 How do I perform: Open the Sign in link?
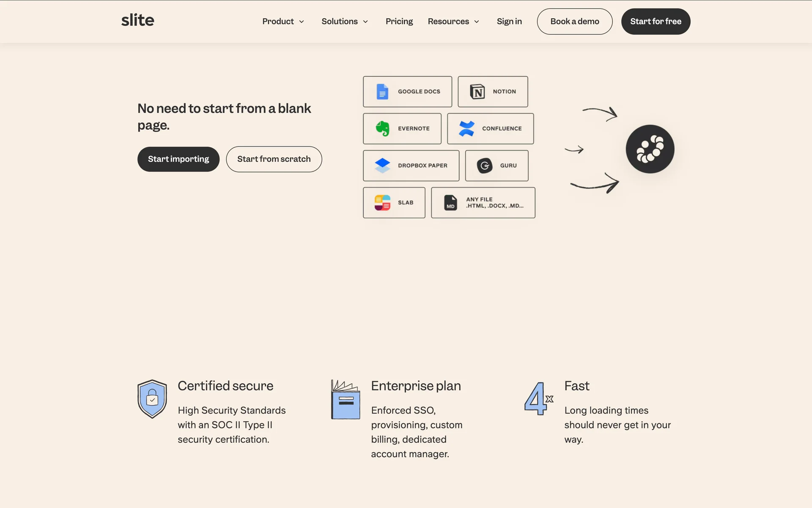pyautogui.click(x=509, y=21)
